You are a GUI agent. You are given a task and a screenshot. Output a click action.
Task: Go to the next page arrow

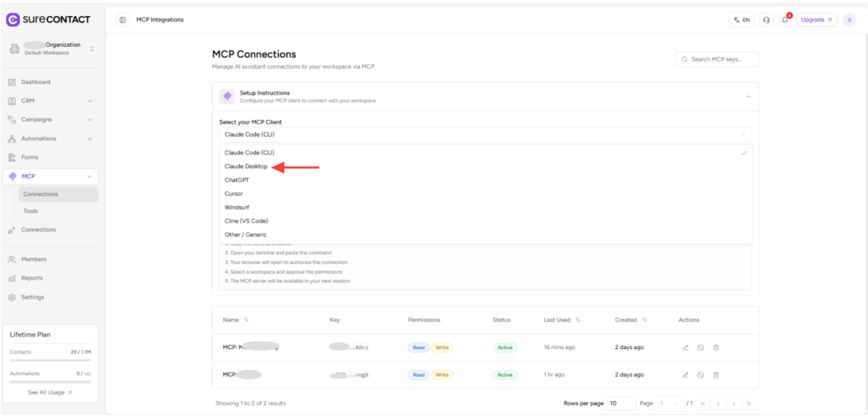(733, 403)
